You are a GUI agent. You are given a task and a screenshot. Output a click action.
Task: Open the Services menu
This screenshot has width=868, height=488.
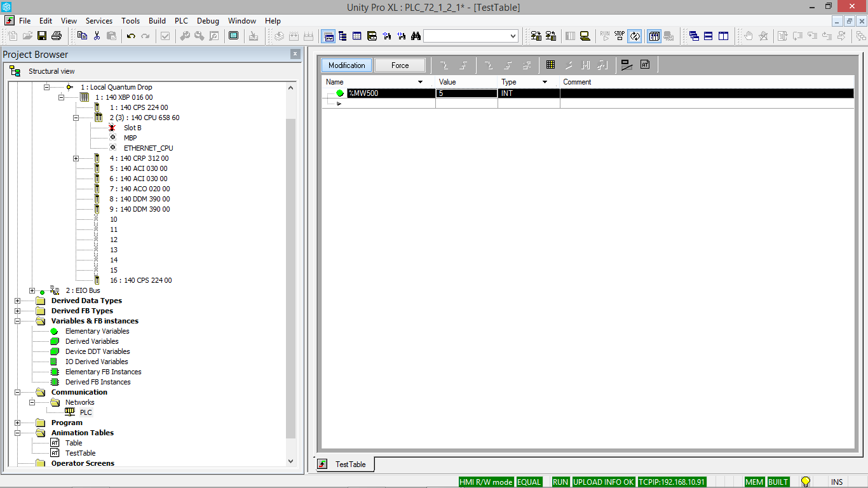click(99, 21)
